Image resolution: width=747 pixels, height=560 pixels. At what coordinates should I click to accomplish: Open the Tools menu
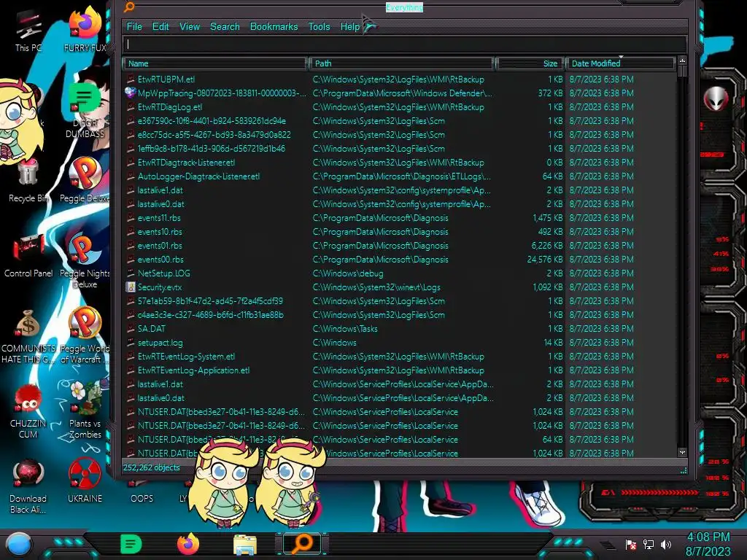[319, 27]
